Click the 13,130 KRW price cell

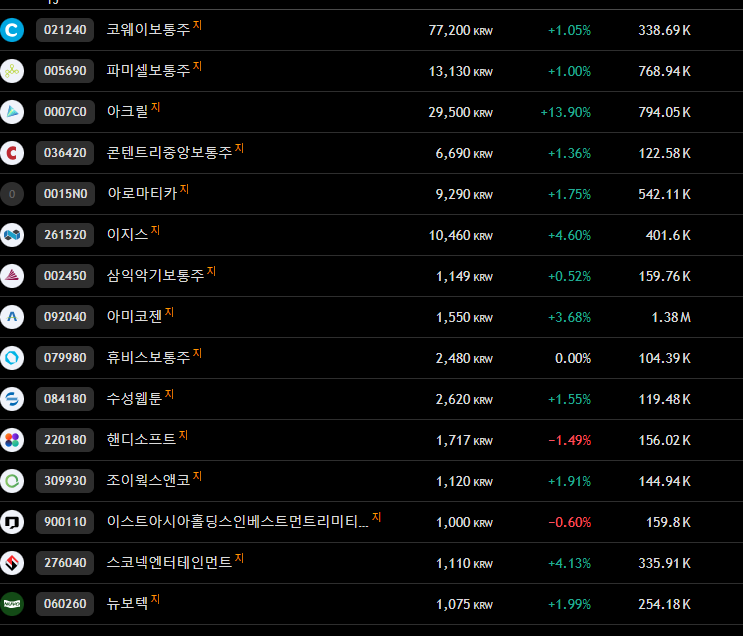tap(461, 72)
